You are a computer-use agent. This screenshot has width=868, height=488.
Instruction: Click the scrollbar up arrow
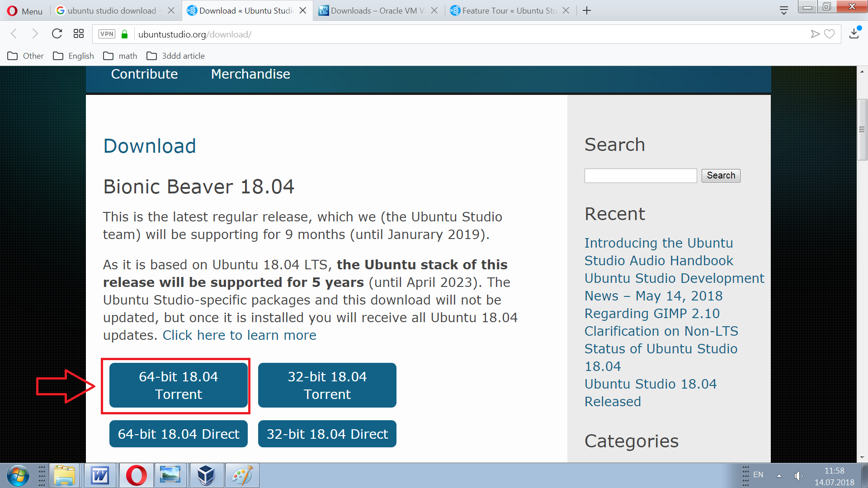coord(862,71)
